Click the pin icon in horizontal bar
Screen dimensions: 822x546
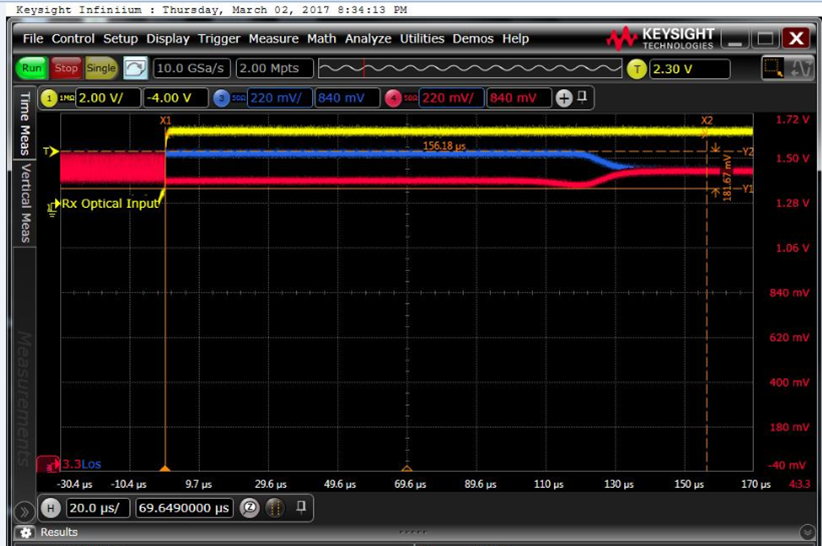point(301,507)
